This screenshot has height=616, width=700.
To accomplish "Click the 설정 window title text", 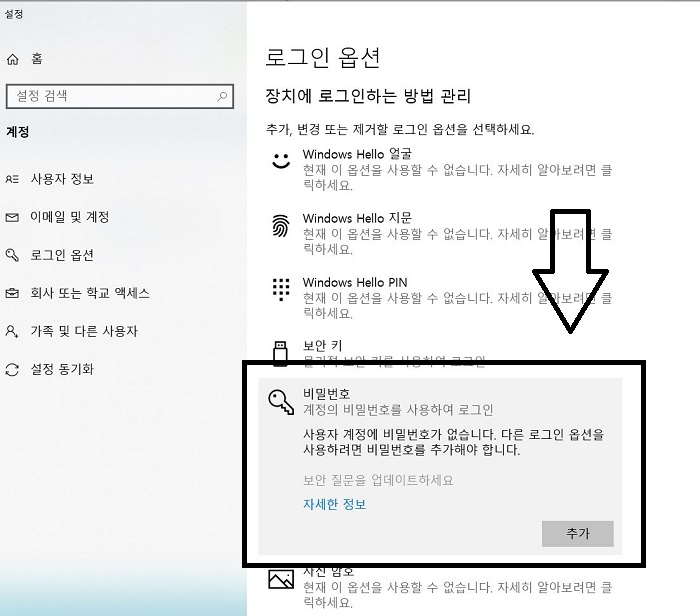I will 13,14.
